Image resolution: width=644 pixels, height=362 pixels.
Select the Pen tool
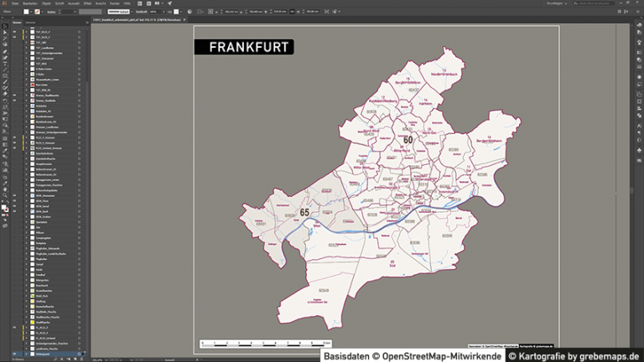tap(5, 52)
